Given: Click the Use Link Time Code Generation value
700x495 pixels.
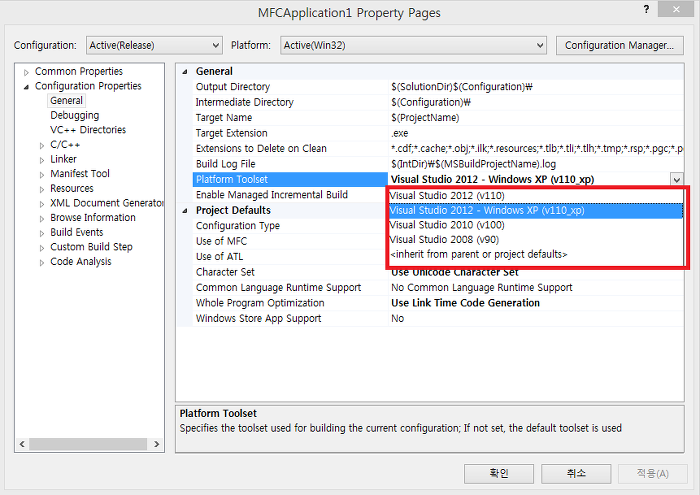Looking at the screenshot, I should click(465, 303).
